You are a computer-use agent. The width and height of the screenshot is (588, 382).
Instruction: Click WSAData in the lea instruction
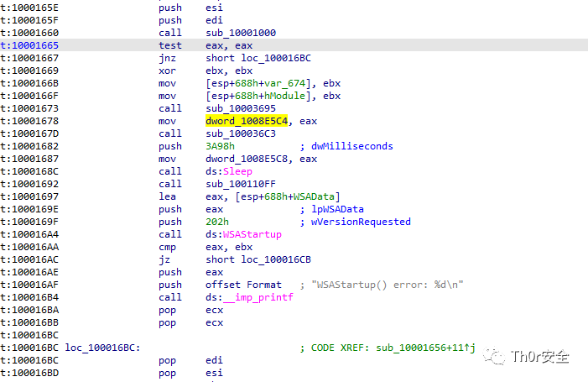pos(315,196)
